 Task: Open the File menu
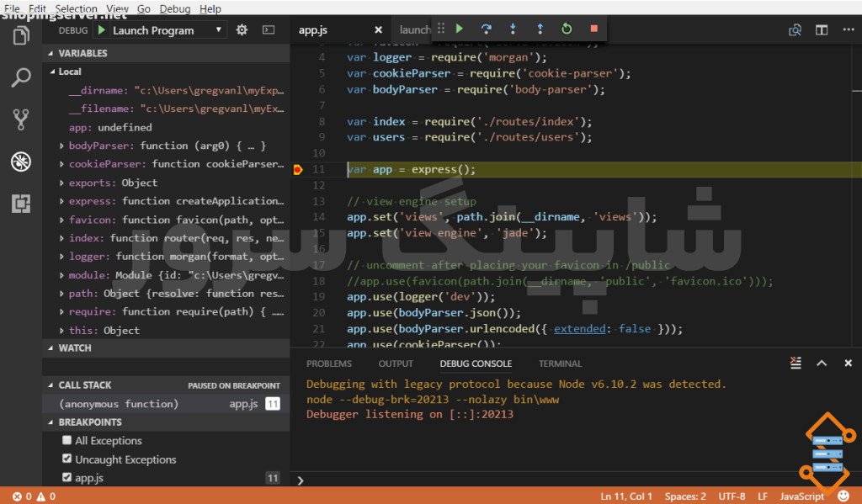[12, 8]
